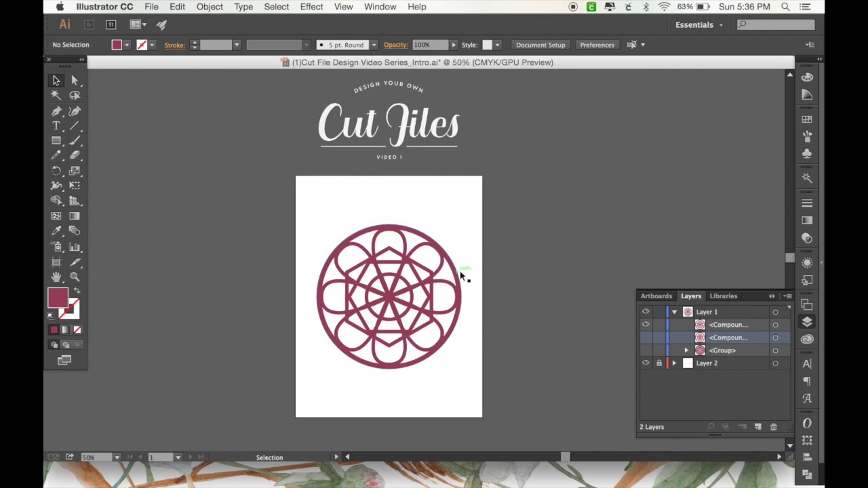The height and width of the screenshot is (488, 868).
Task: Select the Pen tool
Action: [x=56, y=111]
